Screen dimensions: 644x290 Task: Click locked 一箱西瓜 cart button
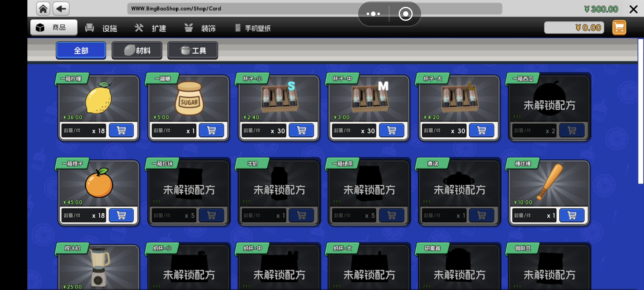[x=572, y=130]
